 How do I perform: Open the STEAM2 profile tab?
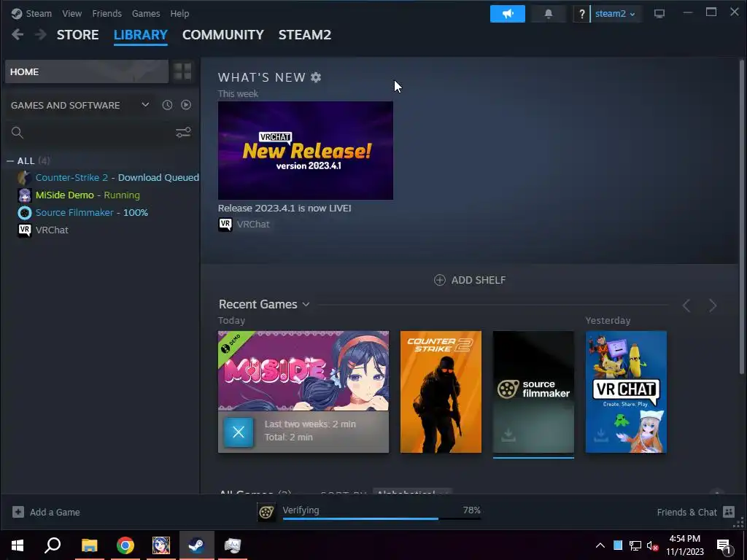pos(305,35)
